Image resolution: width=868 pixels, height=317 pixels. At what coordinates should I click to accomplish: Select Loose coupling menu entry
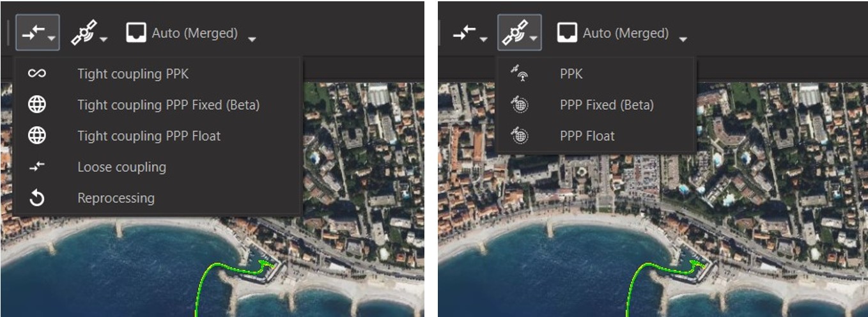[157, 167]
